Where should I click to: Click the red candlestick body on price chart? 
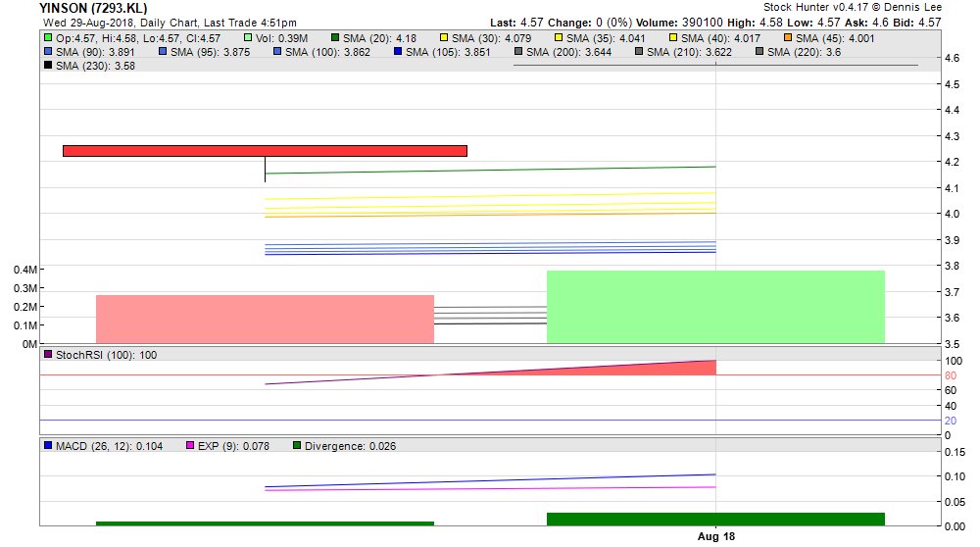coord(265,151)
